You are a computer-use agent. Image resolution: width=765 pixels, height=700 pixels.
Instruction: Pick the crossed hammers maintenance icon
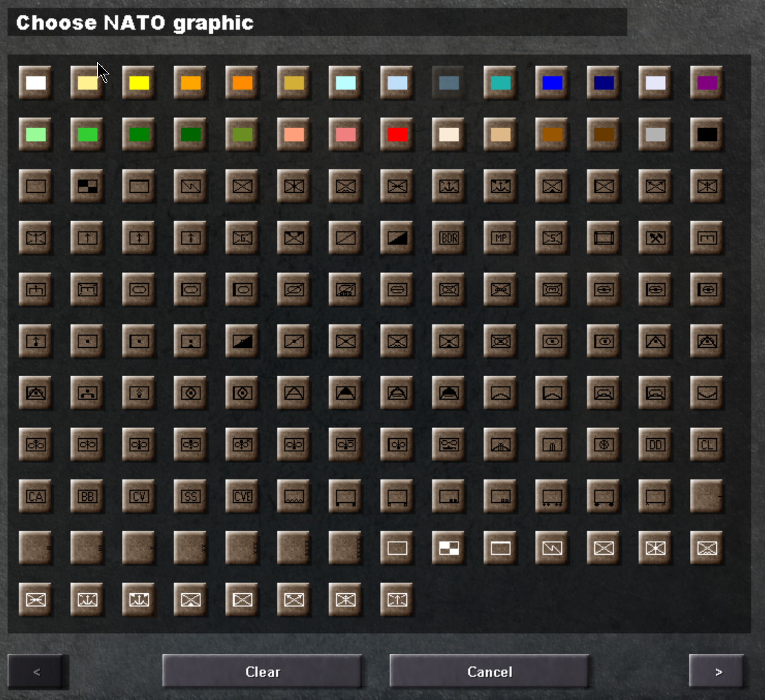tap(656, 238)
